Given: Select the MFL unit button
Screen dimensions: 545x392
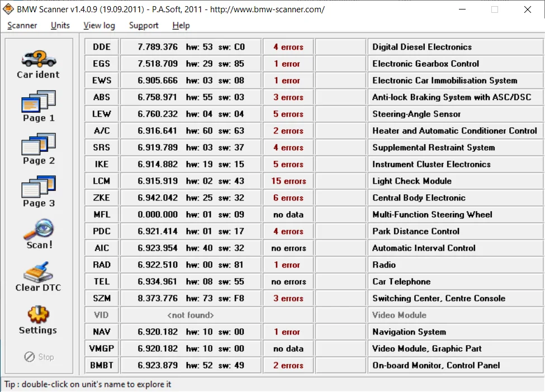Looking at the screenshot, I should [102, 214].
